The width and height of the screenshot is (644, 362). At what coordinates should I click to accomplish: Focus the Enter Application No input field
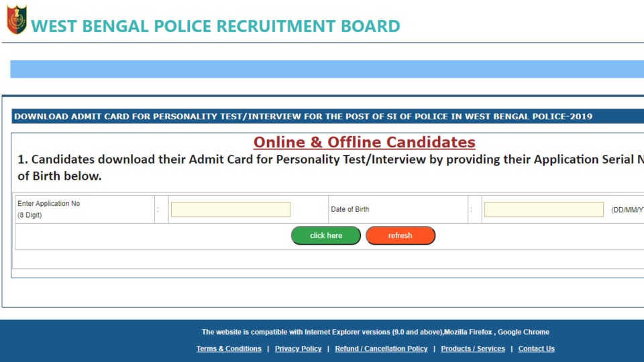230,209
